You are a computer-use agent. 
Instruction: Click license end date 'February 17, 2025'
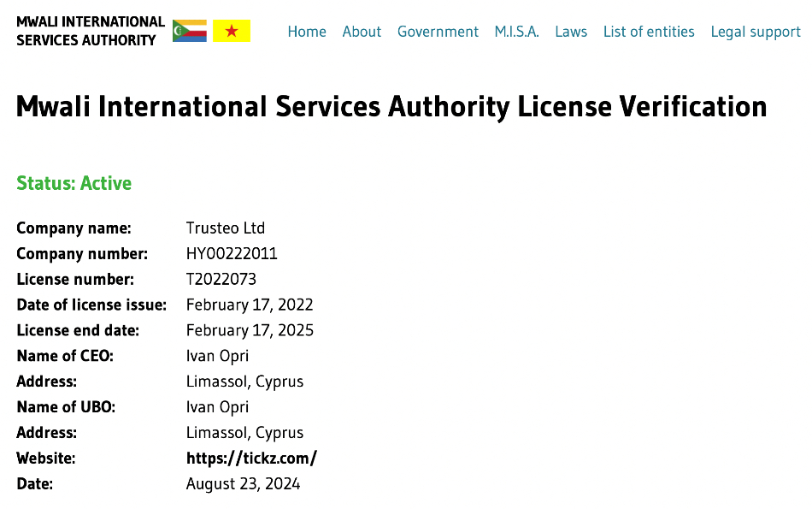(250, 330)
